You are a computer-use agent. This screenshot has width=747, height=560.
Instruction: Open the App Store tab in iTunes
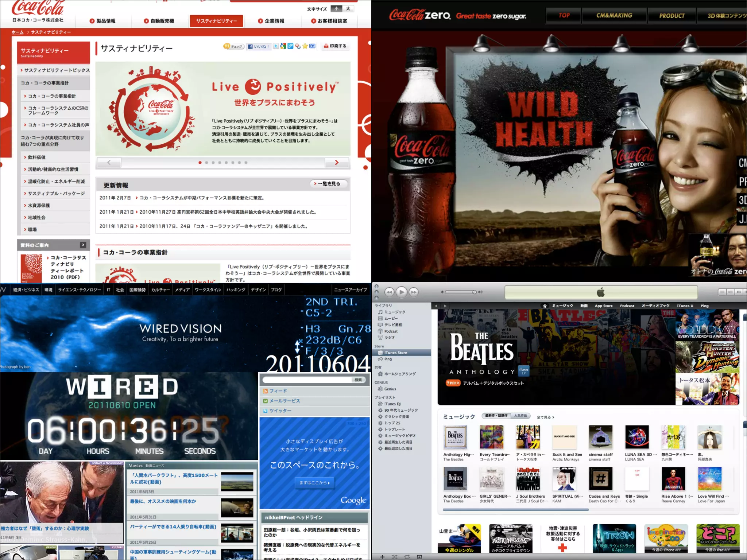coord(603,306)
